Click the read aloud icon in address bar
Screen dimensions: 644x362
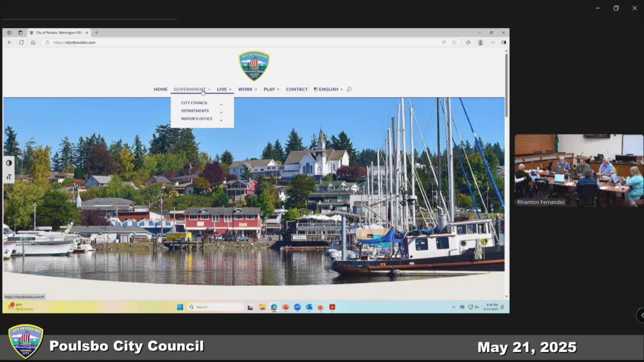(444, 42)
